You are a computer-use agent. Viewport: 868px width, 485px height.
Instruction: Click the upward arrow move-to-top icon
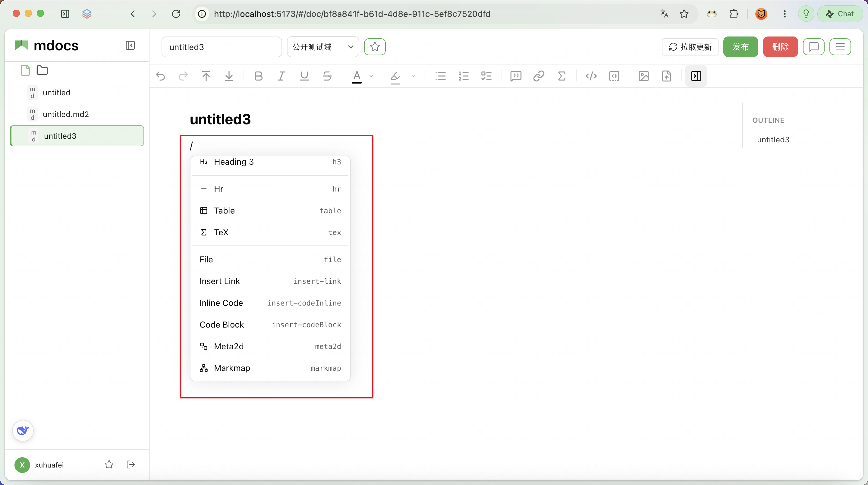206,76
